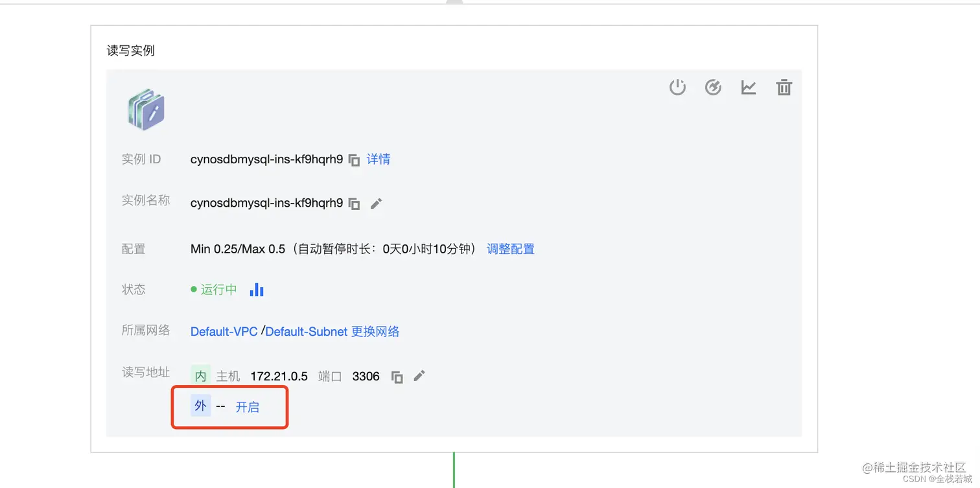Click the 调整配置 adjust configuration link
The image size is (980, 488).
510,249
